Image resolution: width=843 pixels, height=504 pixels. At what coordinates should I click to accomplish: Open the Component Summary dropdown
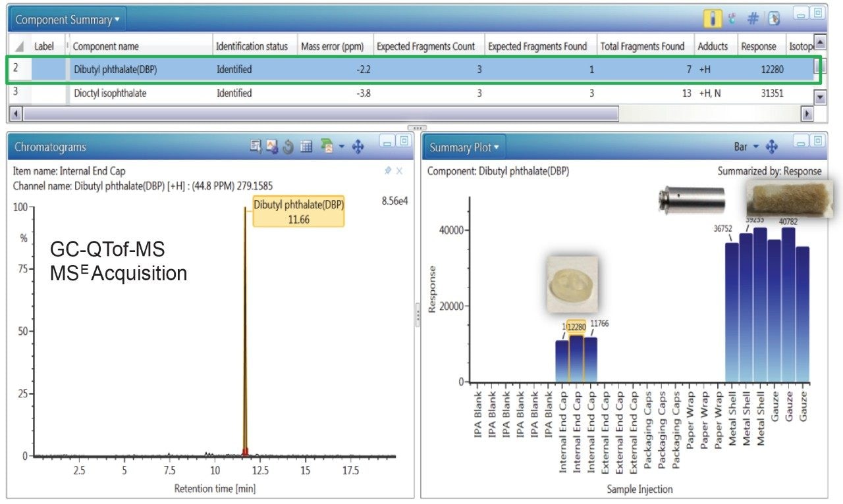click(x=68, y=20)
